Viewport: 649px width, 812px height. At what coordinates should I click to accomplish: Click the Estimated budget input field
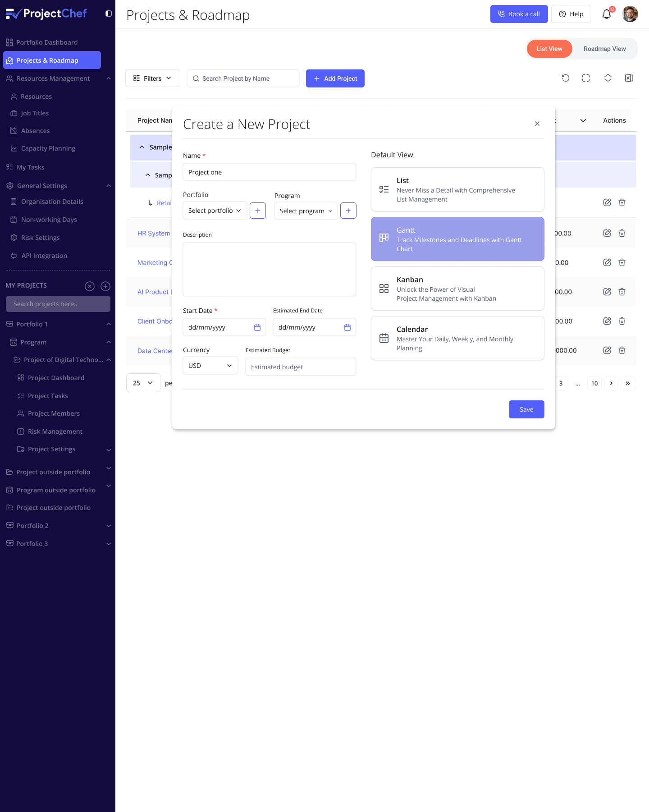coord(301,367)
